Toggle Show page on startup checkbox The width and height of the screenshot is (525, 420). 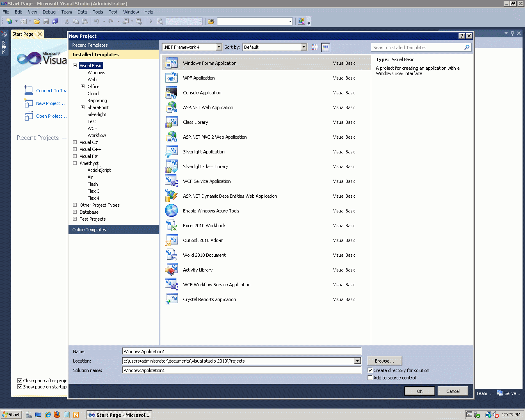[x=20, y=387]
